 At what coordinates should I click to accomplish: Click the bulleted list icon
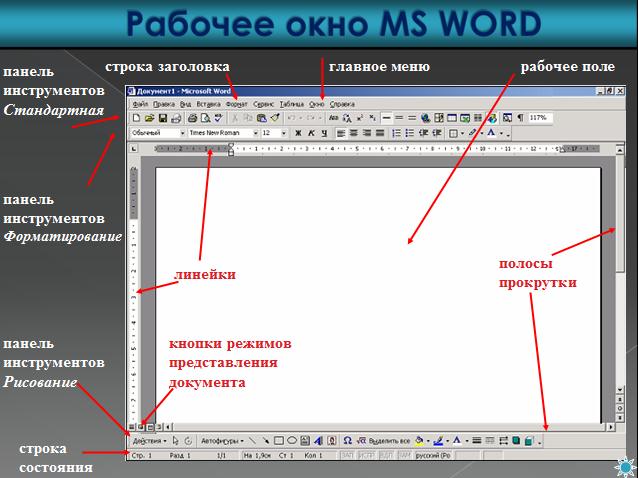pyautogui.click(x=410, y=133)
